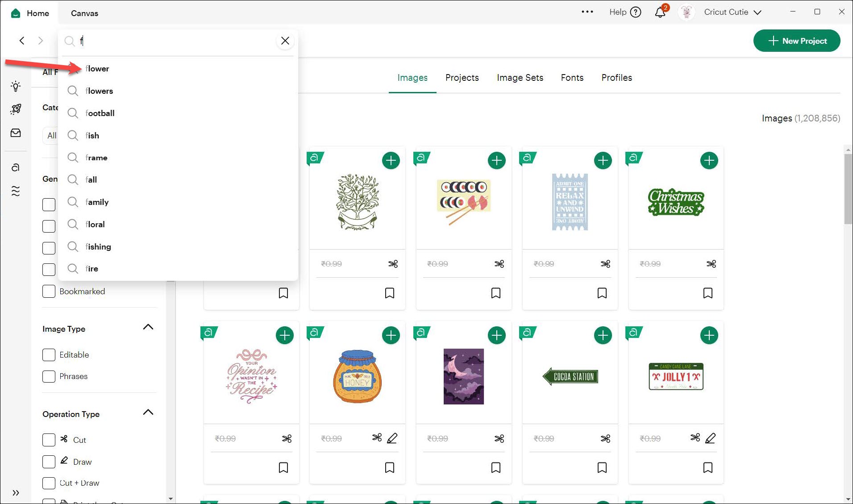Open the notifications bell icon
853x504 pixels.
click(660, 12)
